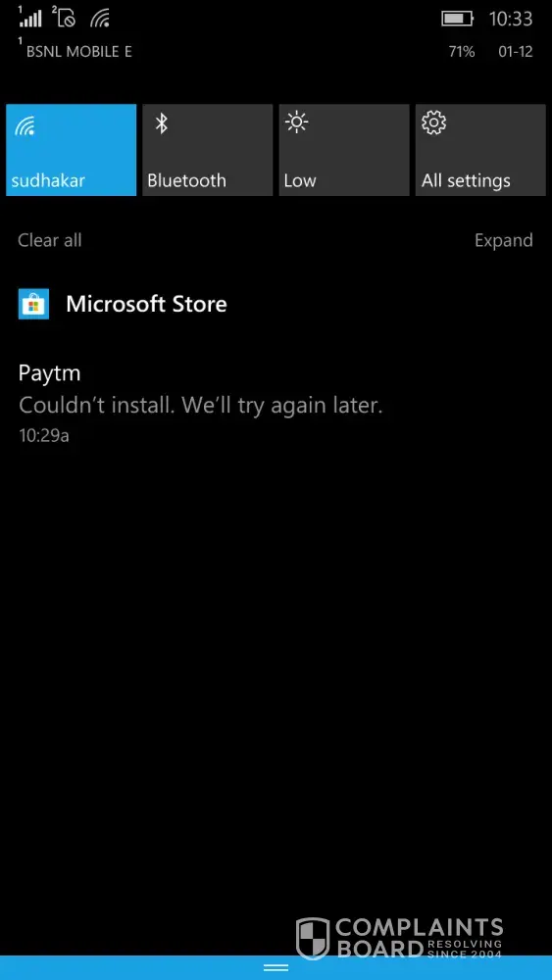The image size is (552, 980).
Task: Open the Paytm couldn't install notification
Action: click(x=200, y=405)
